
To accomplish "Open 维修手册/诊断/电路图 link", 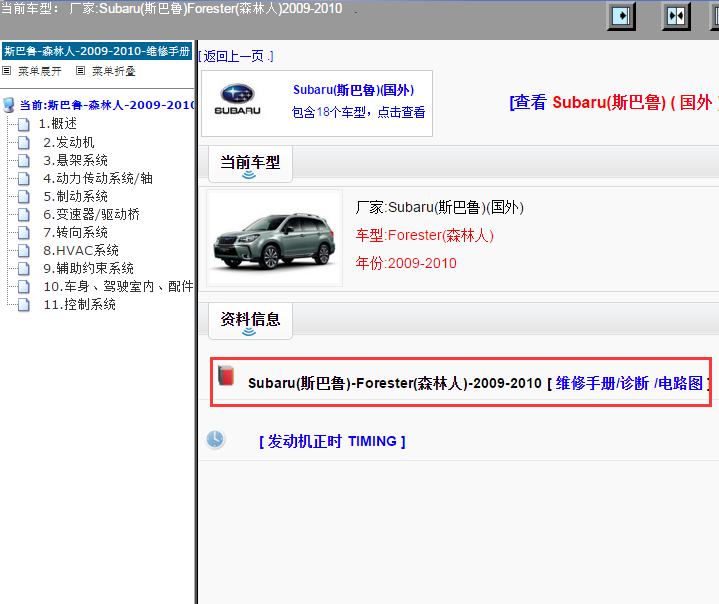I will [x=629, y=383].
